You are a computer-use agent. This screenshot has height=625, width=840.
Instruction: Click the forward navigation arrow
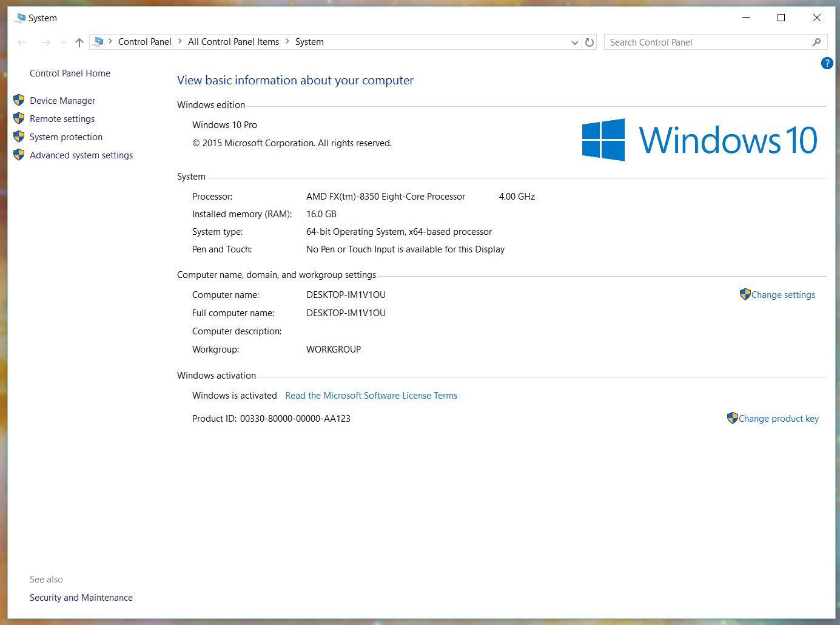45,42
